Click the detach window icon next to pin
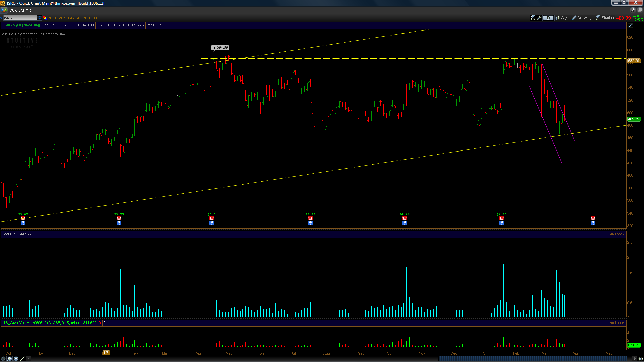This screenshot has width=644, height=362. click(x=640, y=10)
